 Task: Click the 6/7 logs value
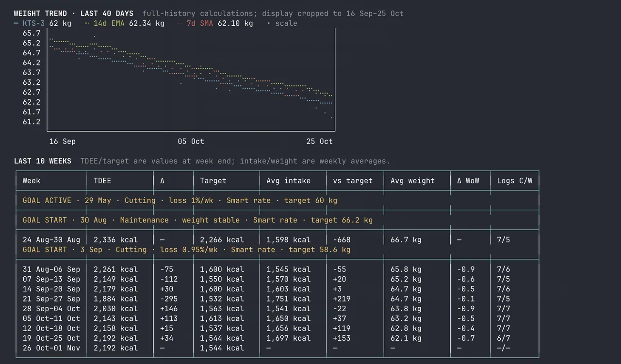[504, 338]
